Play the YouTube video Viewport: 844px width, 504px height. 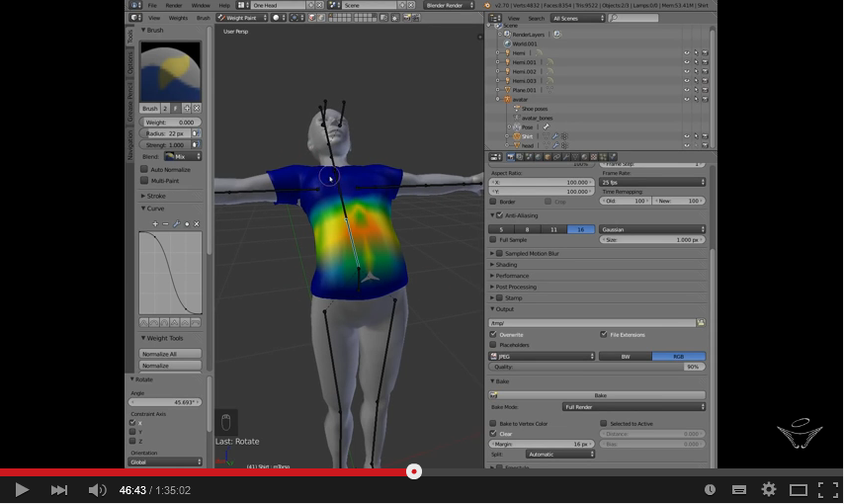pyautogui.click(x=22, y=490)
